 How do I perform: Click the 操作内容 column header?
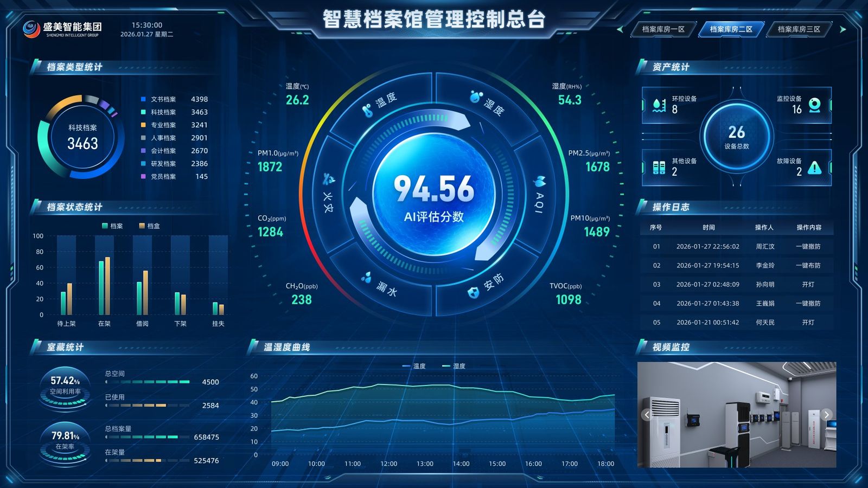click(808, 227)
